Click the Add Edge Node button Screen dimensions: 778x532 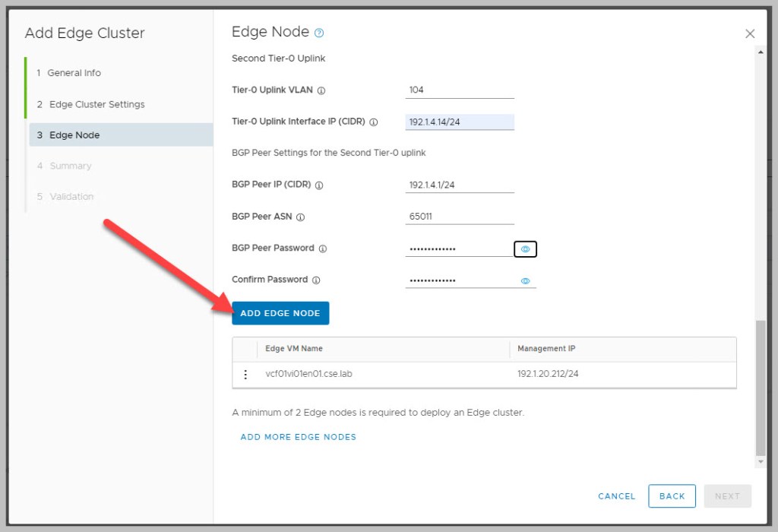click(280, 313)
